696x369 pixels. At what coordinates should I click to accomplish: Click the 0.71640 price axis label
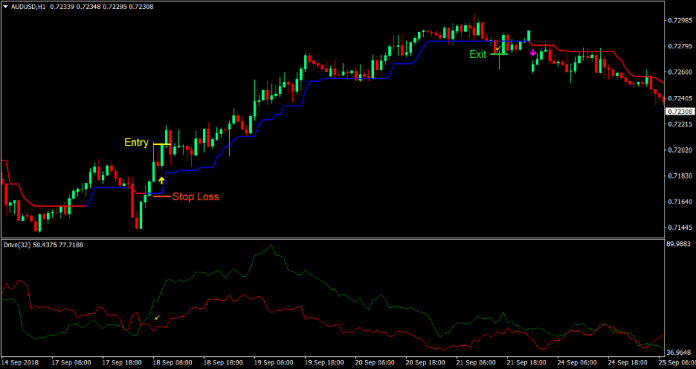pos(680,202)
